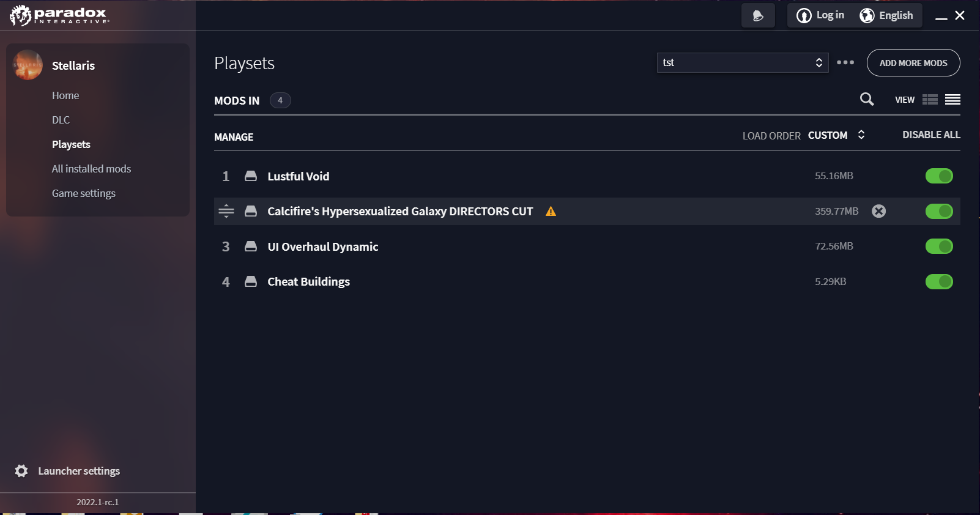Switch to detailed list view icon
980x515 pixels.
(930, 100)
